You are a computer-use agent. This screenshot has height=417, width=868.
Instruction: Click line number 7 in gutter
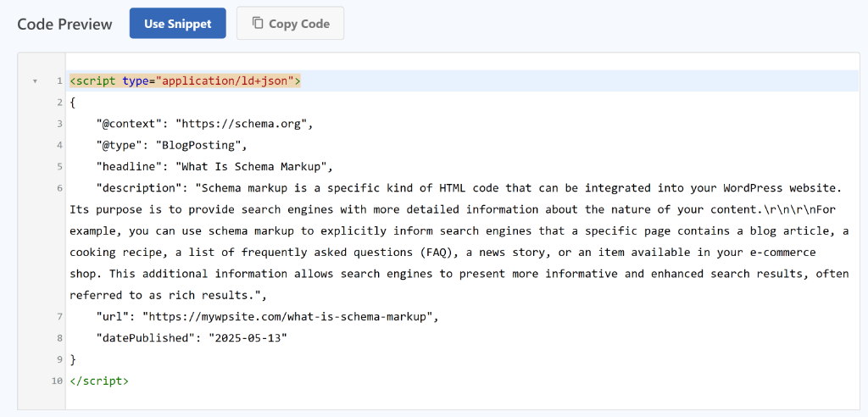point(59,317)
